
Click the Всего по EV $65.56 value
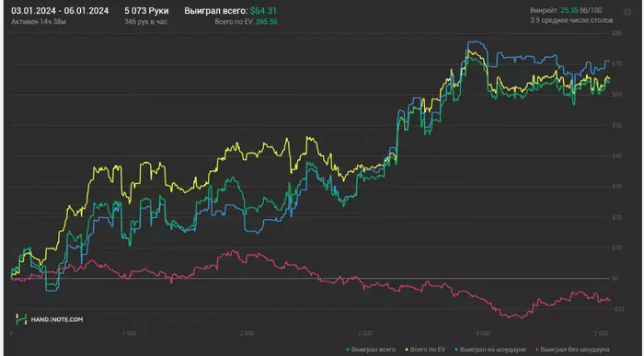tap(246, 21)
